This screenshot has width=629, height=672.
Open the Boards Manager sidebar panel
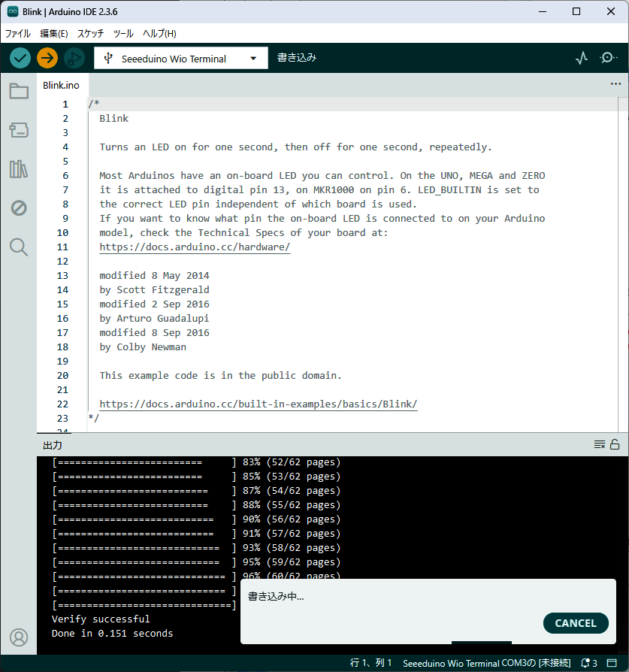pyautogui.click(x=19, y=130)
